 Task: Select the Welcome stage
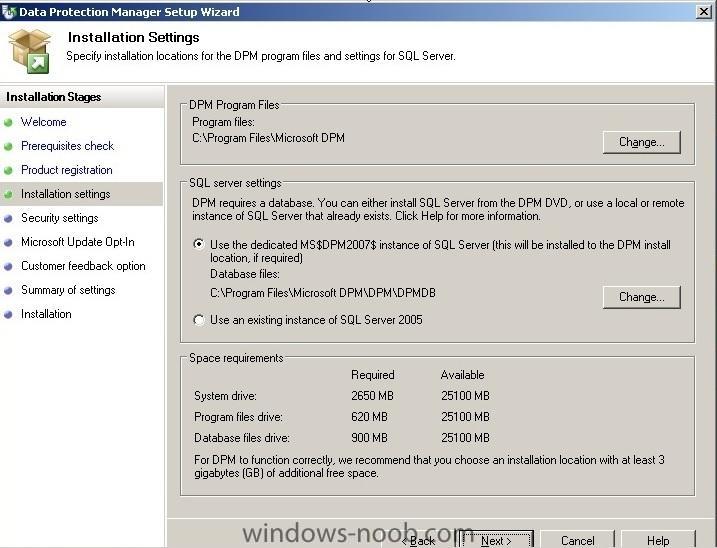[x=44, y=122]
